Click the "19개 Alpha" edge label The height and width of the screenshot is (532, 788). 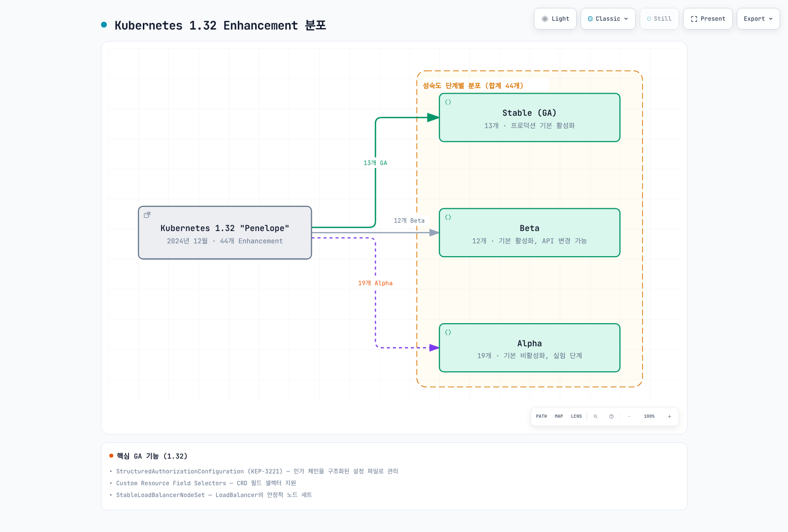coord(375,283)
